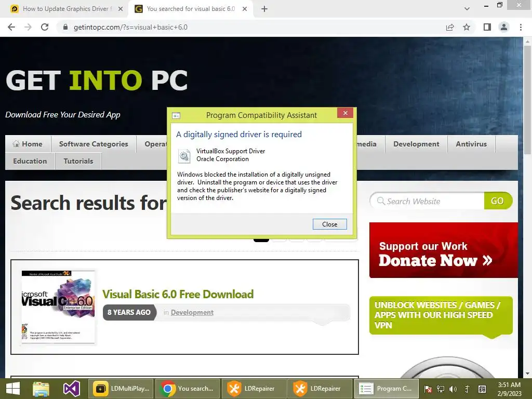Screen dimensions: 532x399
Task: Switch to Chrome taskbar window
Action: [x=188, y=389]
